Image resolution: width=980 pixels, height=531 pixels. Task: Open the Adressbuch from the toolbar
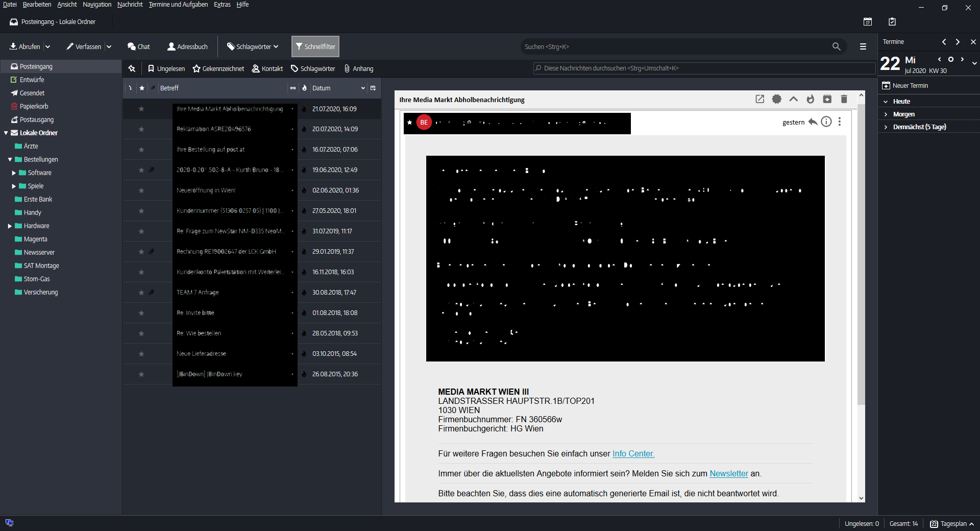187,46
